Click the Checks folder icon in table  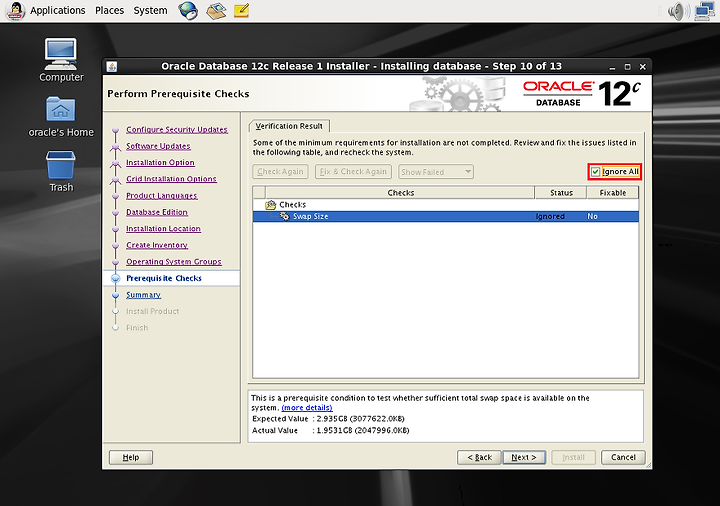pos(270,205)
